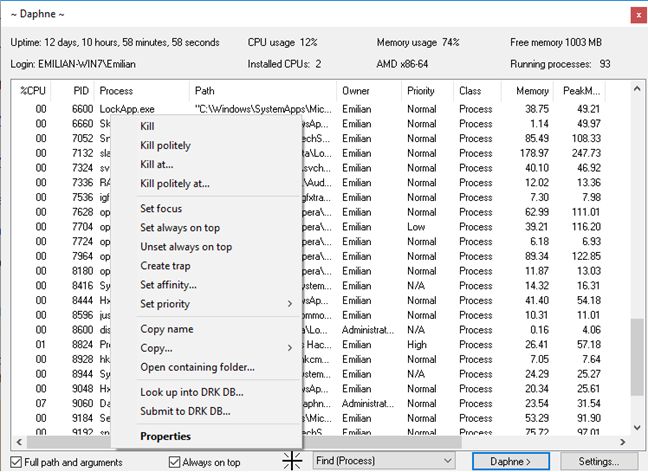Viewport: 648px width, 472px height.
Task: Click the Daphne > button
Action: point(511,461)
